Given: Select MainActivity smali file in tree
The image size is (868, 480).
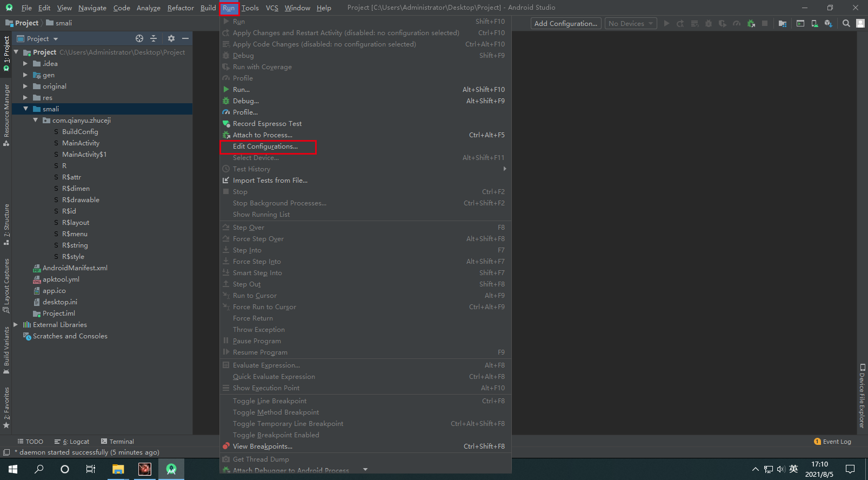Looking at the screenshot, I should (81, 143).
